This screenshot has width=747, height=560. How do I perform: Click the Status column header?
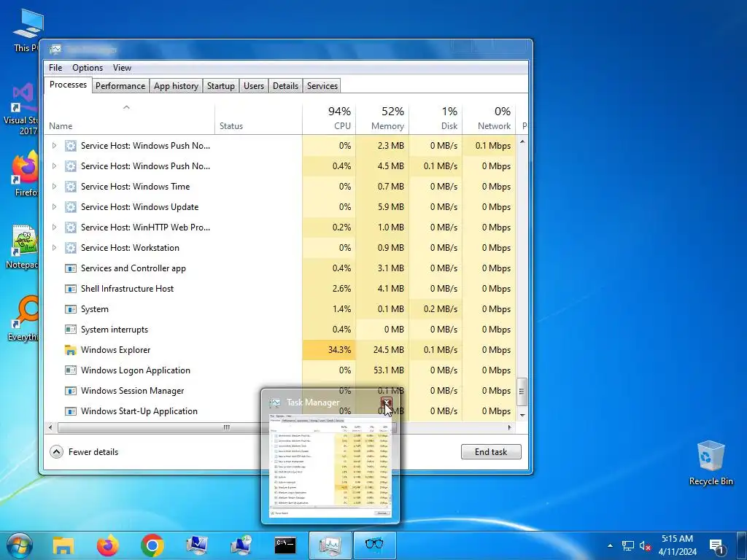click(258, 119)
